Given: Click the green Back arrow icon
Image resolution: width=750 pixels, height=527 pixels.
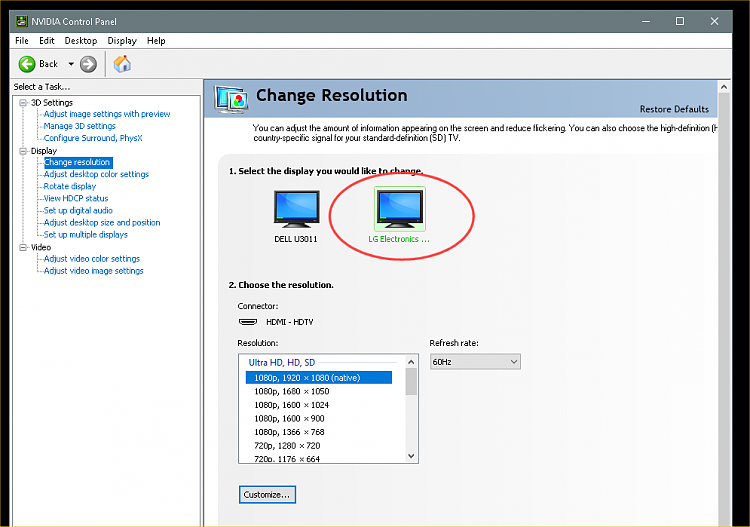Looking at the screenshot, I should point(27,64).
